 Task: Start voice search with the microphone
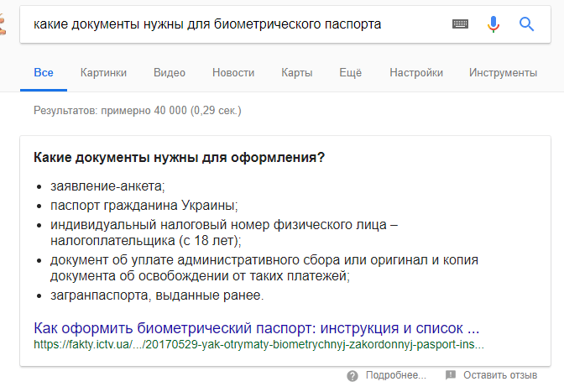point(493,24)
